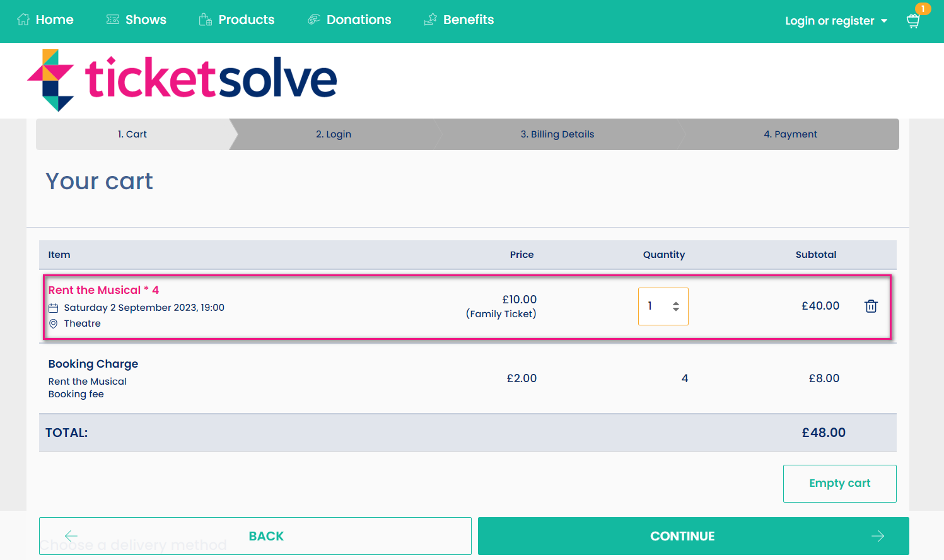Click inside the quantity input field

(653, 306)
